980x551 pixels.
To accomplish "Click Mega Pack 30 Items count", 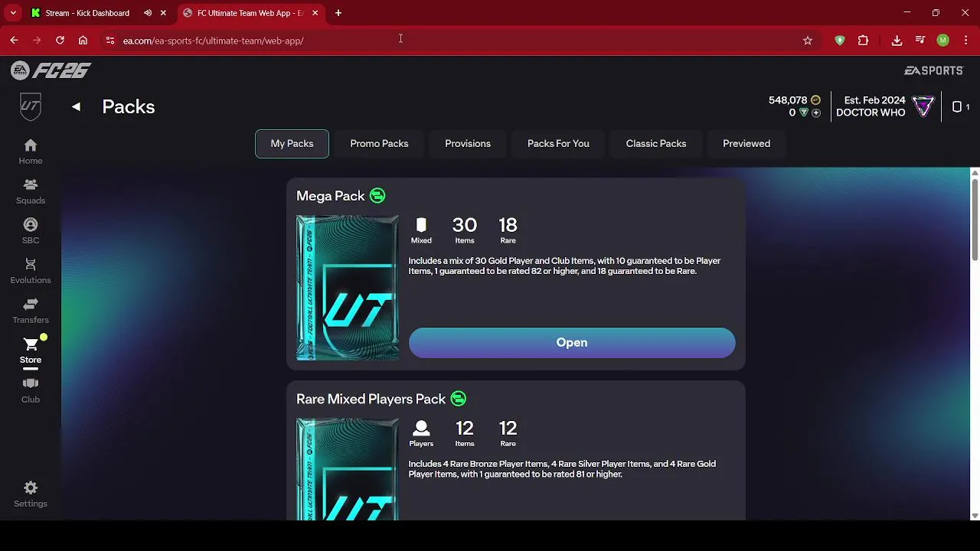I will coord(465,230).
